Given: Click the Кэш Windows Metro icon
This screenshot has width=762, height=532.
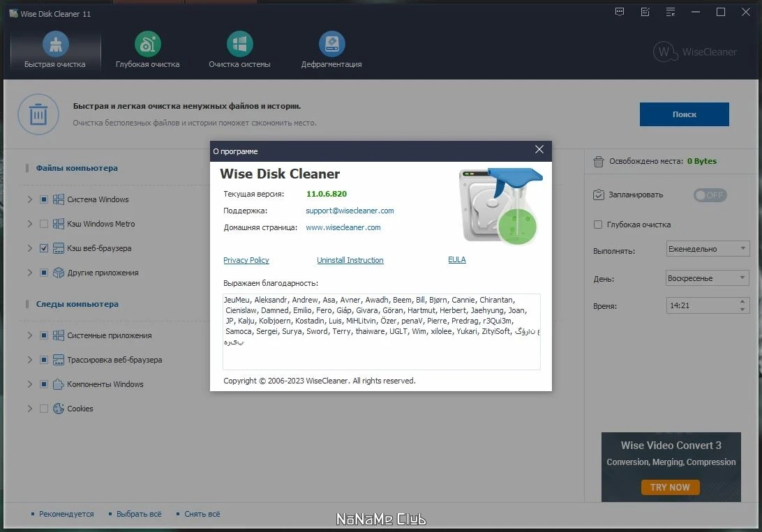Looking at the screenshot, I should coord(59,224).
